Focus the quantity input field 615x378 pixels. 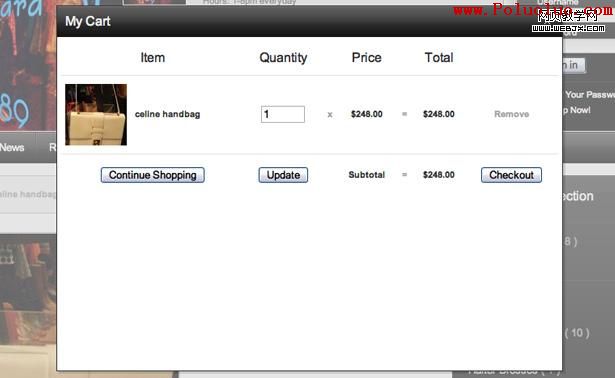coord(283,114)
